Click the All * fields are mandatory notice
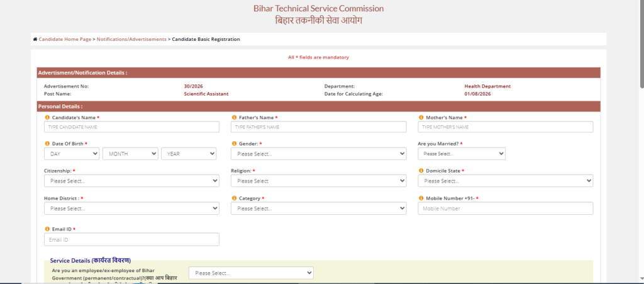Viewport: 644px width, 284px height. tap(318, 57)
